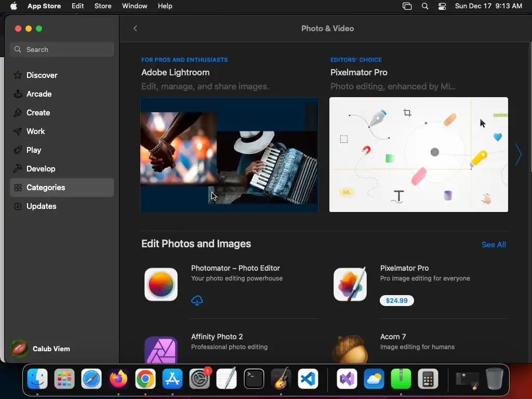The height and width of the screenshot is (399, 532).
Task: Click the Photomator app icon
Action: (161, 284)
